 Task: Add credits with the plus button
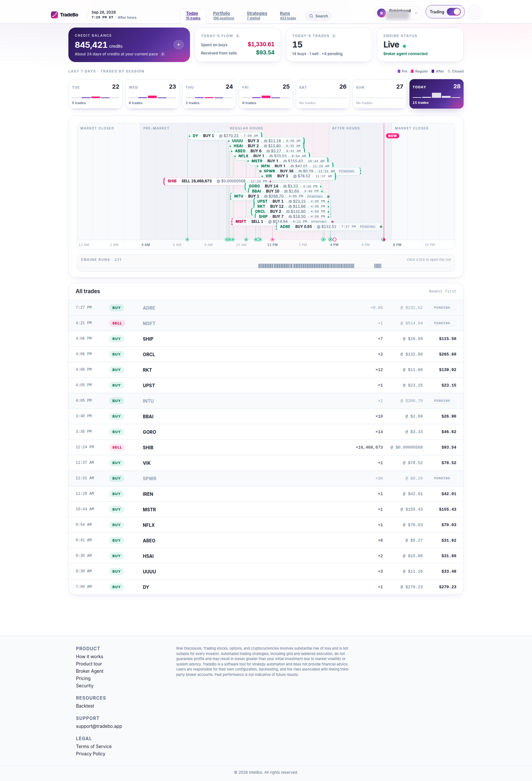[x=178, y=45]
